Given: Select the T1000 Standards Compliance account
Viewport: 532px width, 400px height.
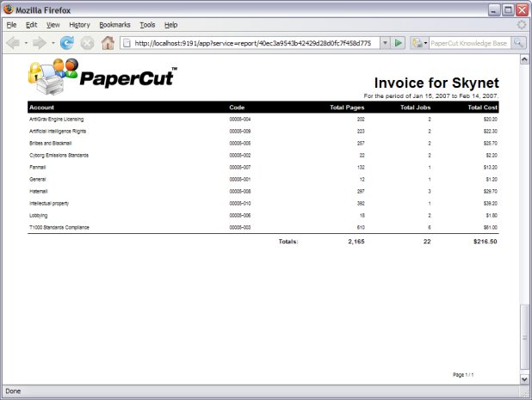Looking at the screenshot, I should pyautogui.click(x=59, y=227).
